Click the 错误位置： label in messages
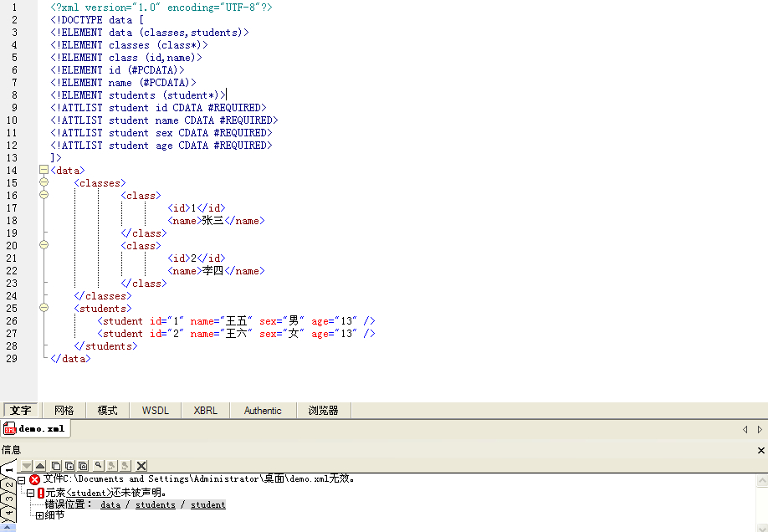This screenshot has width=768, height=532. pyautogui.click(x=68, y=504)
